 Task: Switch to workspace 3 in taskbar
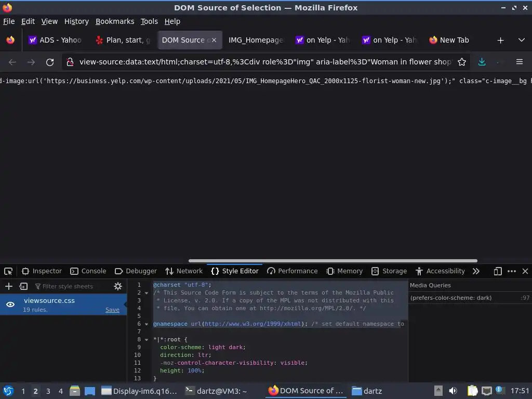[x=48, y=391]
